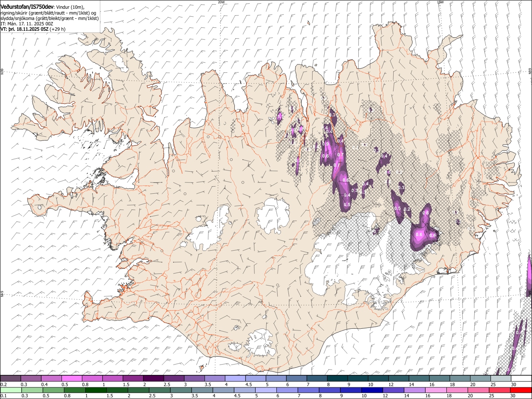Pick lower legend swatch between 0.5 and 0.8
This screenshot has height=399, width=532.
coord(53,390)
